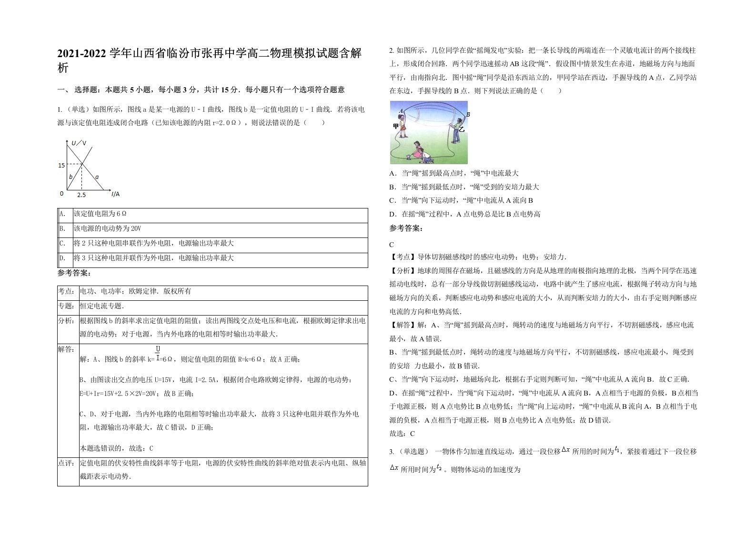Select option C 将2只这种电阻串联作为外电阻
This screenshot has height=534, width=756.
[212, 245]
